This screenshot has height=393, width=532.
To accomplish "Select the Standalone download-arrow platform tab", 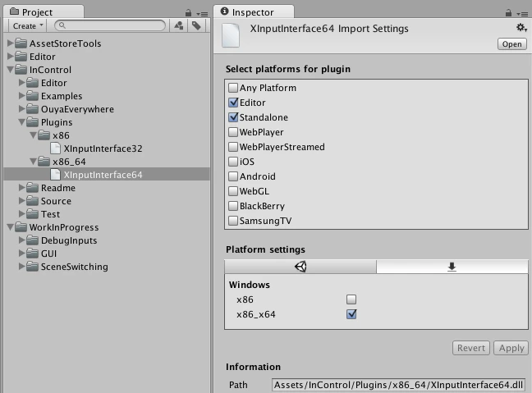I will pyautogui.click(x=452, y=267).
